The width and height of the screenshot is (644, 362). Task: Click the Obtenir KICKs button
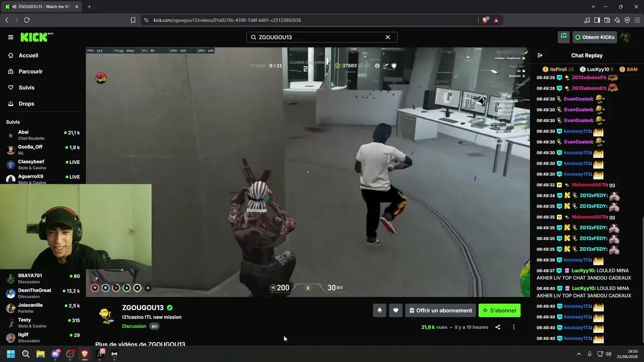(595, 37)
